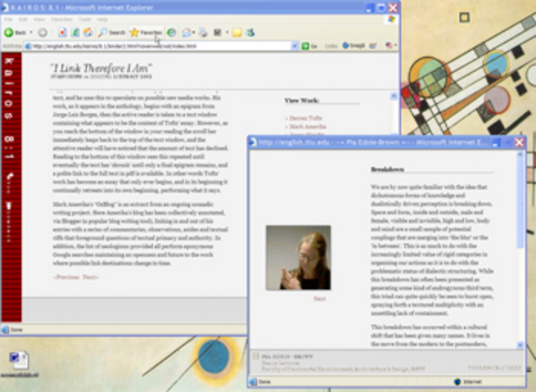Image resolution: width=536 pixels, height=392 pixels.
Task: Expand the Edit button dropdown arrow
Action: coord(227,33)
